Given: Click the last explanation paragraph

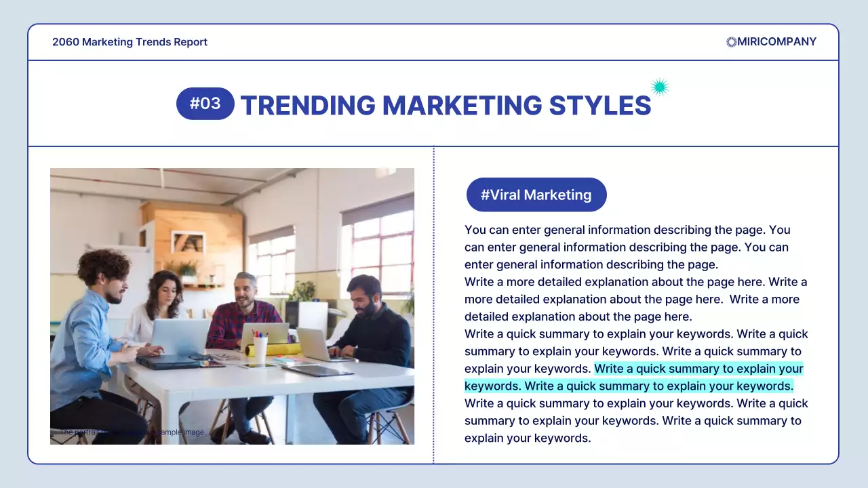Looking at the screenshot, I should click(x=635, y=420).
